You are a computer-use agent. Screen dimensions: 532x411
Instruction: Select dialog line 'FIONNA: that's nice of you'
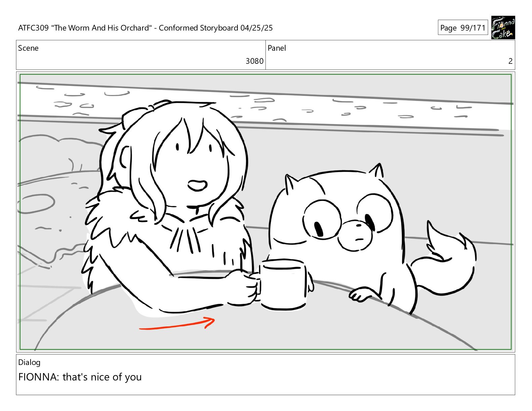coord(80,377)
